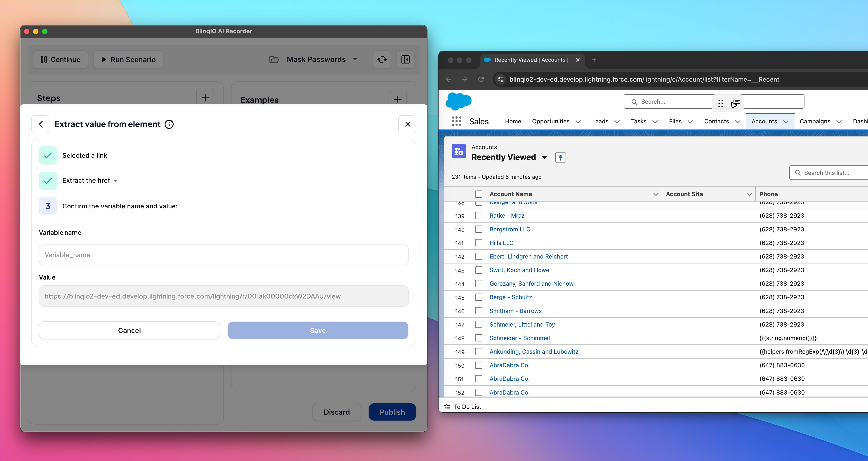Expand the Recently Viewed list view dropdown

pos(544,157)
